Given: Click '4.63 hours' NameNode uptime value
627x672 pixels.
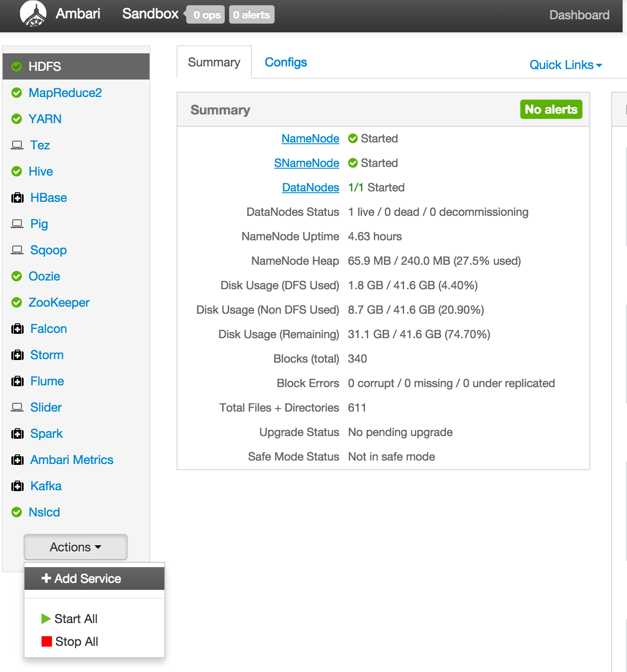Looking at the screenshot, I should coord(375,236).
